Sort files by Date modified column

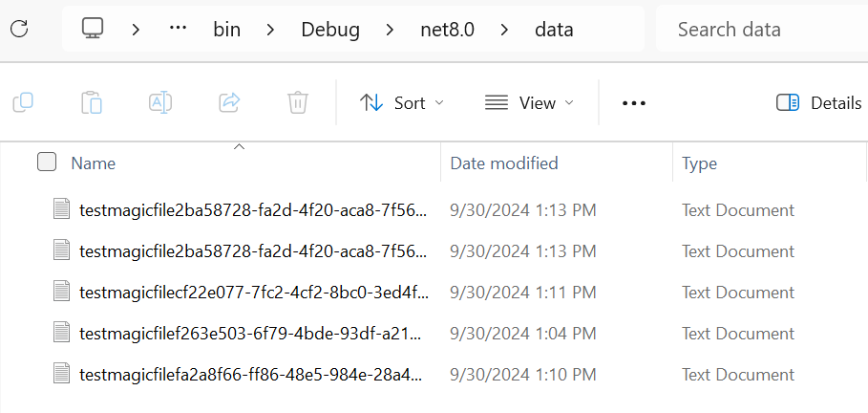[504, 163]
